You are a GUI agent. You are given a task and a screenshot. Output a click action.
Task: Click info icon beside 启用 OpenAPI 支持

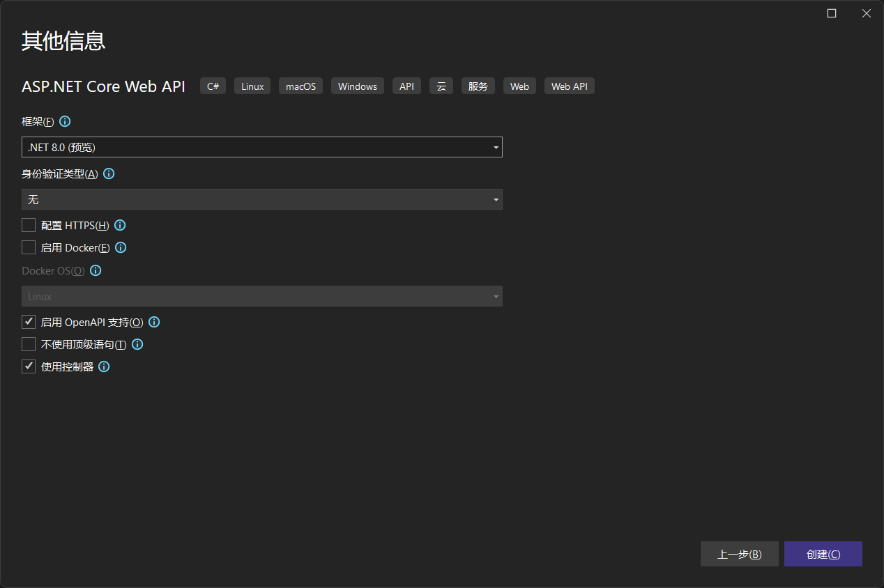(x=154, y=322)
